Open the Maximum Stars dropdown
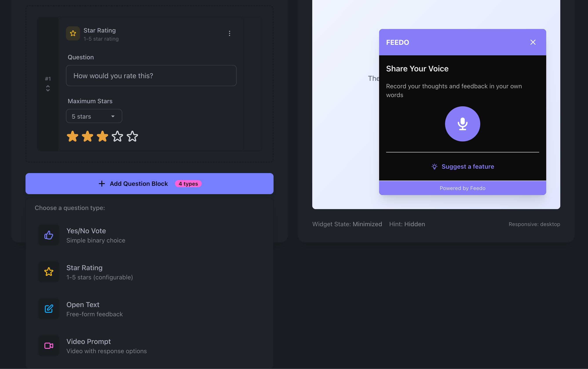 click(x=94, y=116)
